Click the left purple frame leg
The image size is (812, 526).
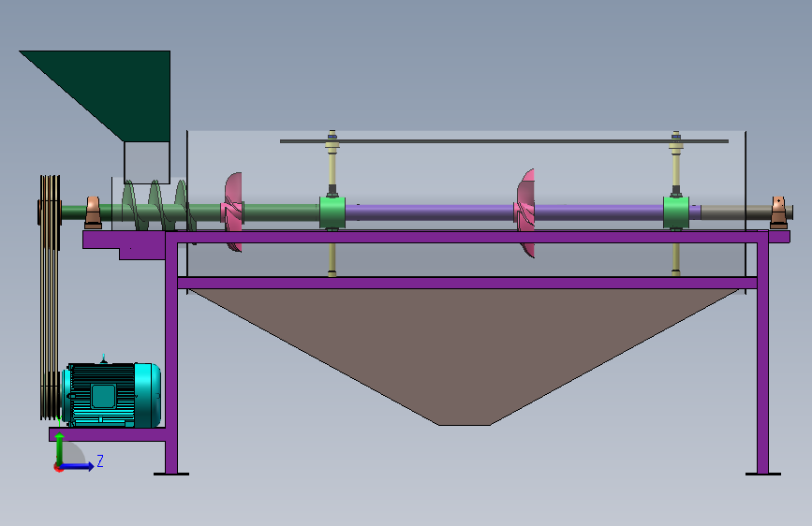point(171,358)
